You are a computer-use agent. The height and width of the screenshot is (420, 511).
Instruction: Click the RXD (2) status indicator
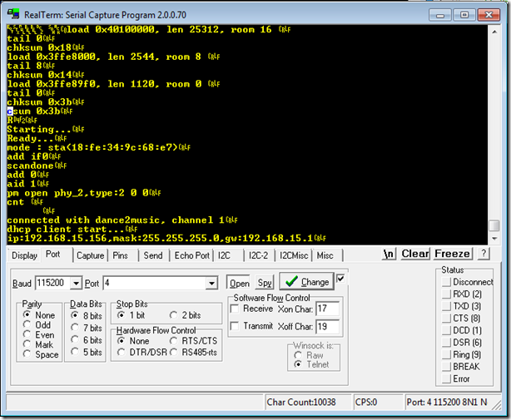[447, 294]
